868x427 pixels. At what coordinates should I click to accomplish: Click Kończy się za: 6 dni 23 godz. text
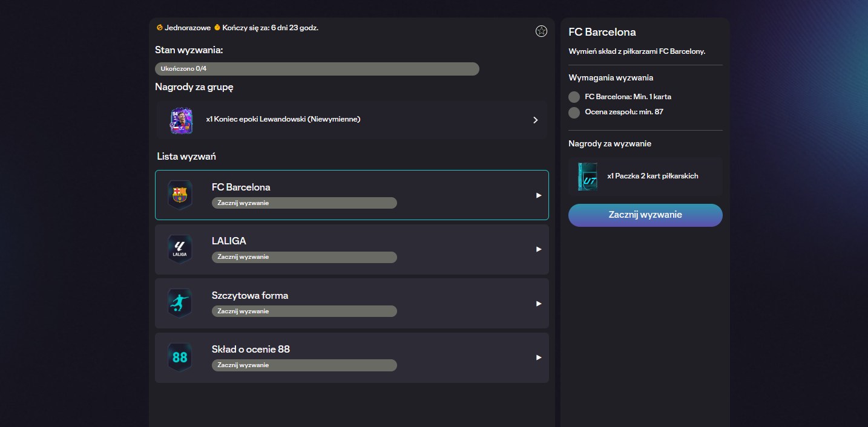(x=271, y=28)
